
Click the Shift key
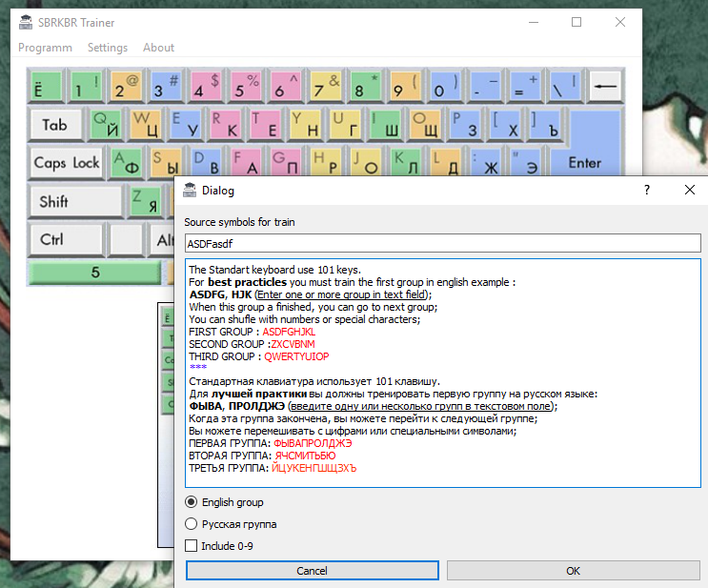76,201
